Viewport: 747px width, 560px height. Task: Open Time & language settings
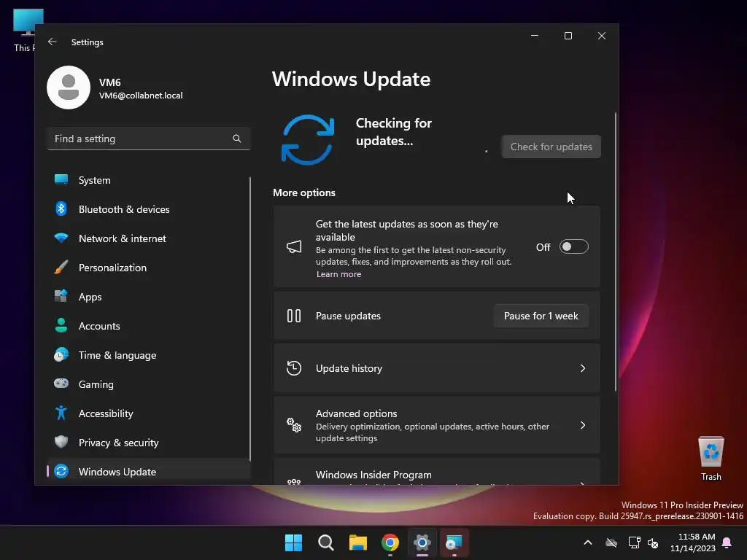[x=148, y=355]
